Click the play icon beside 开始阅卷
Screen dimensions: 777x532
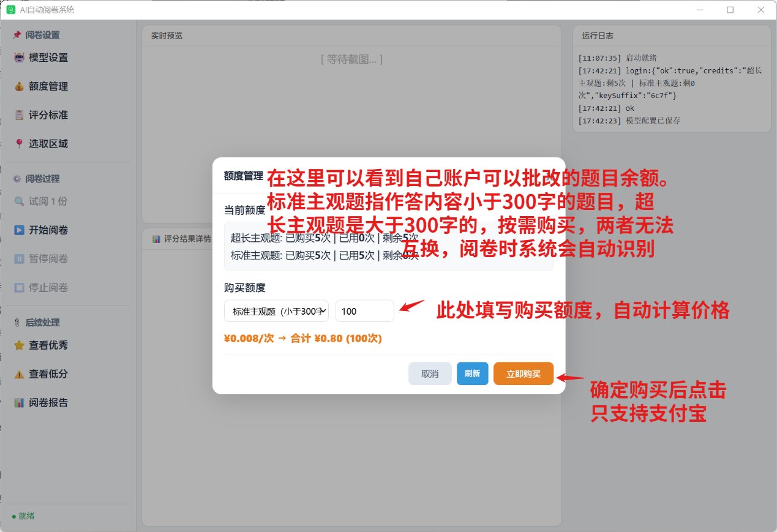[19, 230]
